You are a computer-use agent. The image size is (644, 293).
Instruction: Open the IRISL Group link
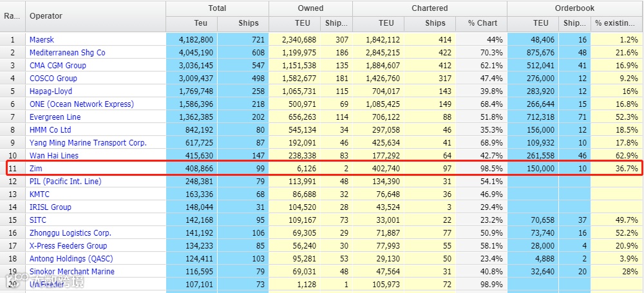[x=50, y=207]
